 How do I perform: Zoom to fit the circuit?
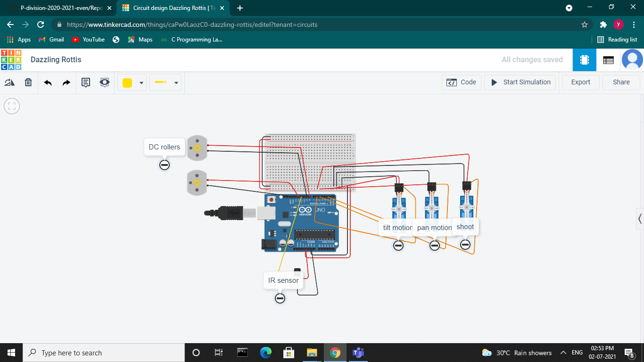coord(12,106)
